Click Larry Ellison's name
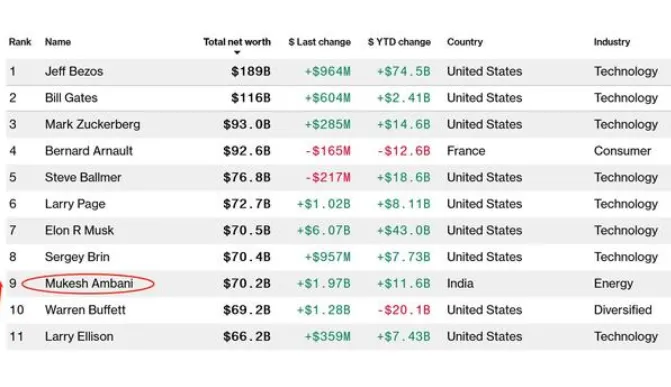671x387 pixels. pyautogui.click(x=79, y=336)
